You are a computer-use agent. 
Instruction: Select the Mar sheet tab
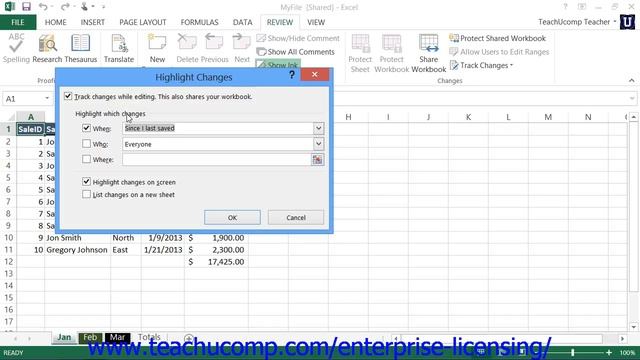tap(117, 337)
